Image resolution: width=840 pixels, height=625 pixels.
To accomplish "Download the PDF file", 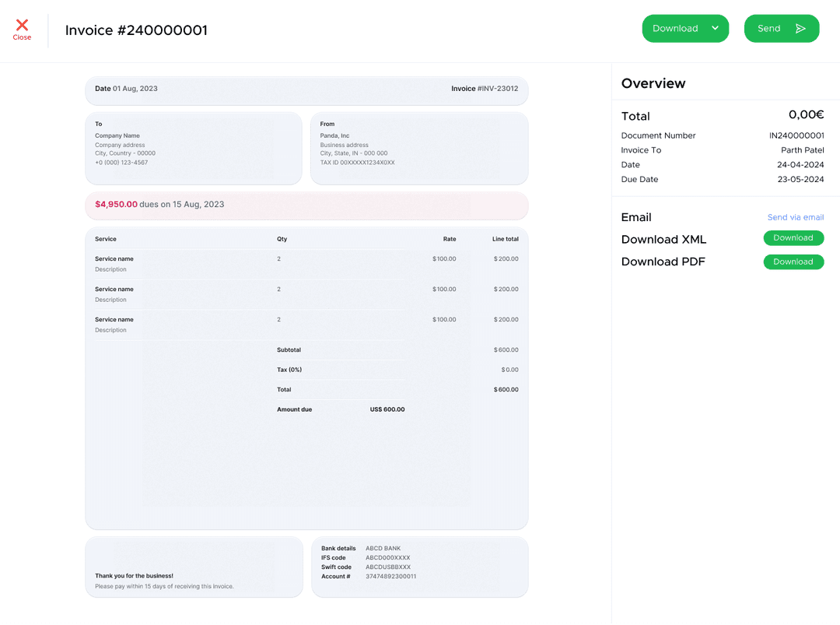I will (x=793, y=262).
